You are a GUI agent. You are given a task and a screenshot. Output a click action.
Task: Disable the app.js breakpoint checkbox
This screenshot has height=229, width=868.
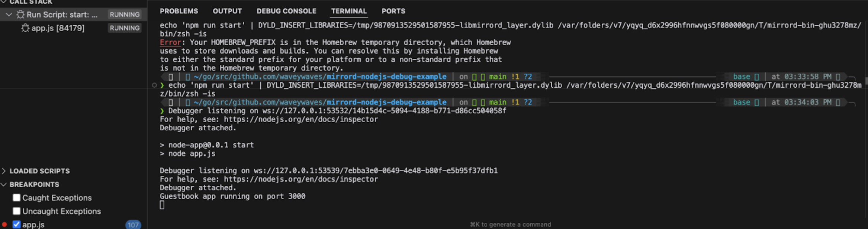pyautogui.click(x=16, y=225)
